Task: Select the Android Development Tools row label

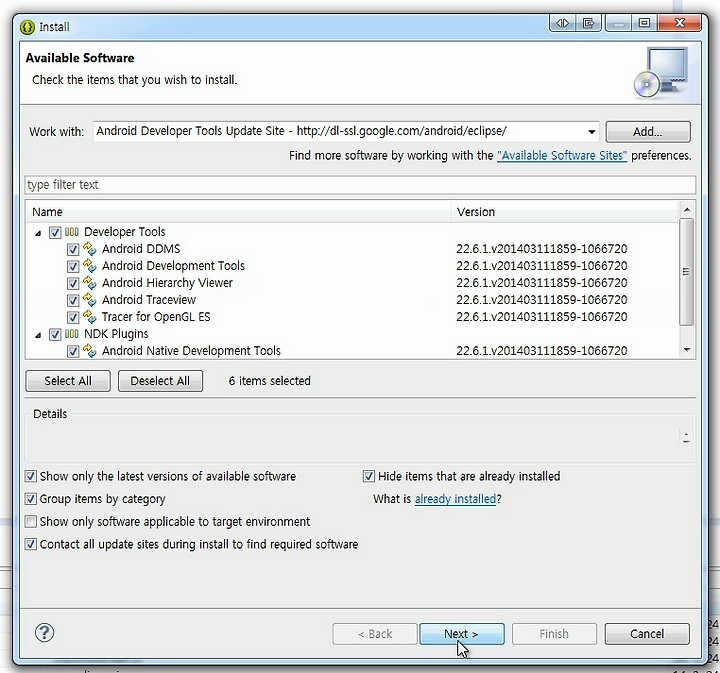Action: click(173, 266)
